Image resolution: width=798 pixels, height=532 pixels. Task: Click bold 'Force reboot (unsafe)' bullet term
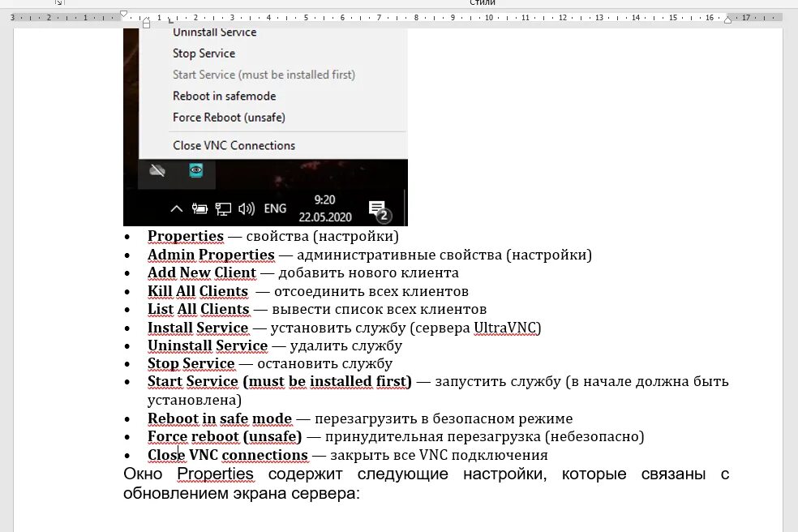(x=225, y=436)
